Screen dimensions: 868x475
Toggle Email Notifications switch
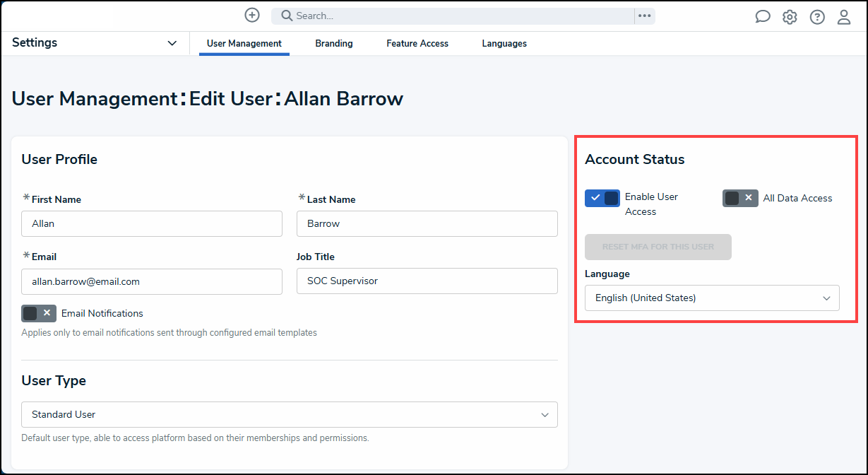[x=39, y=313]
